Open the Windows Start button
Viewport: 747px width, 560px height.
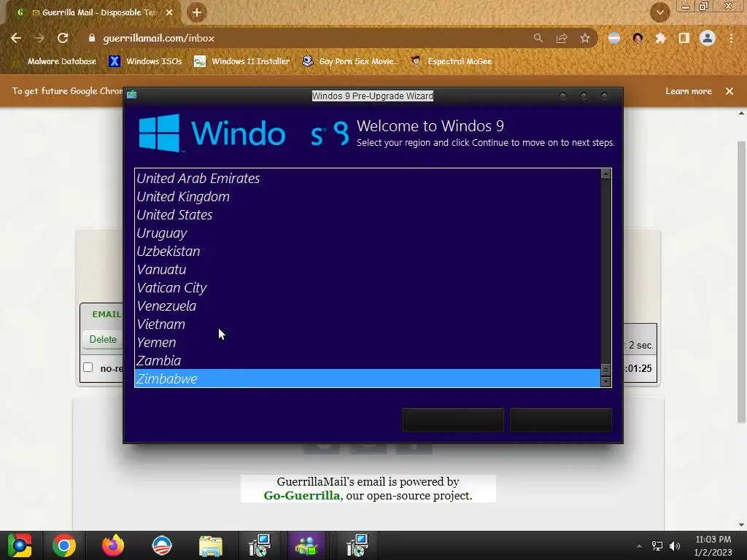point(20,545)
